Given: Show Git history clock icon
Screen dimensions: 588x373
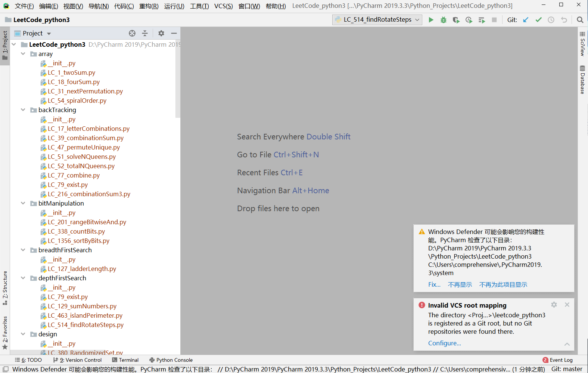Looking at the screenshot, I should (x=551, y=20).
